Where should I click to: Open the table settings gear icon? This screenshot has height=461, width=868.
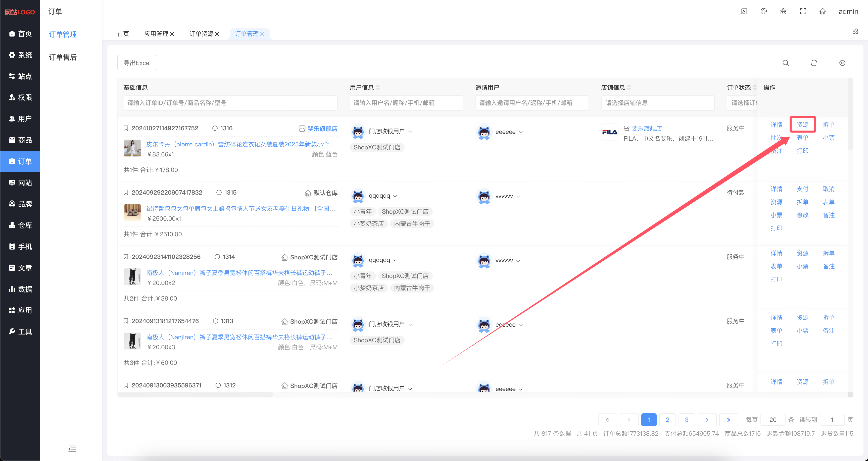click(x=842, y=63)
